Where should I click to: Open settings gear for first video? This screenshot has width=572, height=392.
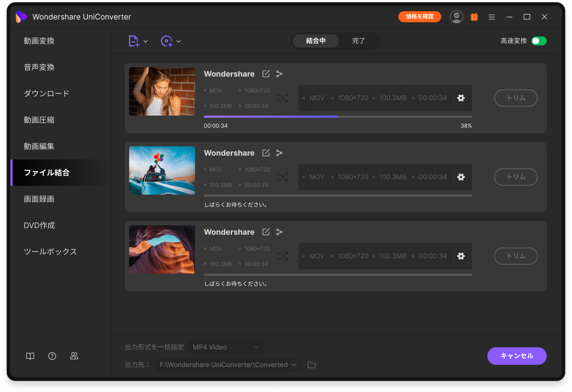[461, 98]
